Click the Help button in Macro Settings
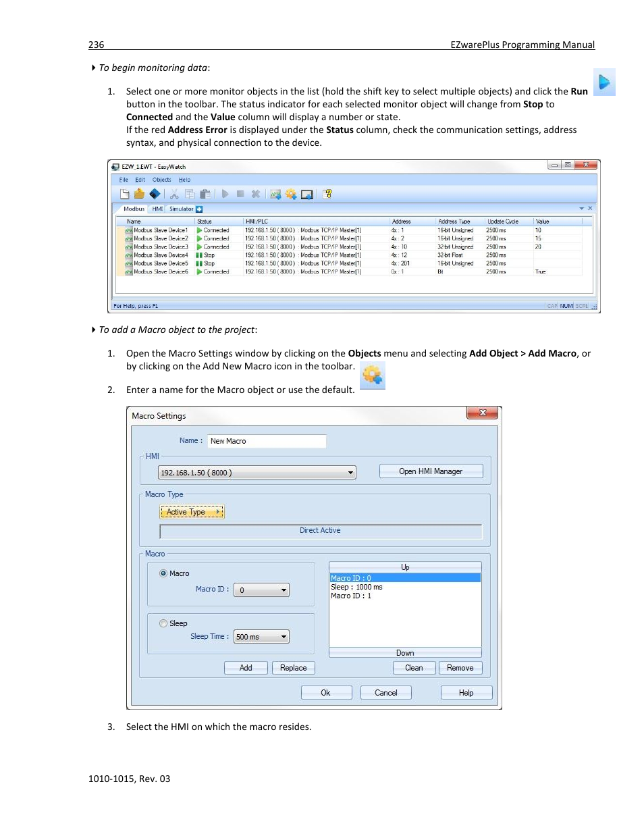The width and height of the screenshot is (644, 834). (x=466, y=693)
